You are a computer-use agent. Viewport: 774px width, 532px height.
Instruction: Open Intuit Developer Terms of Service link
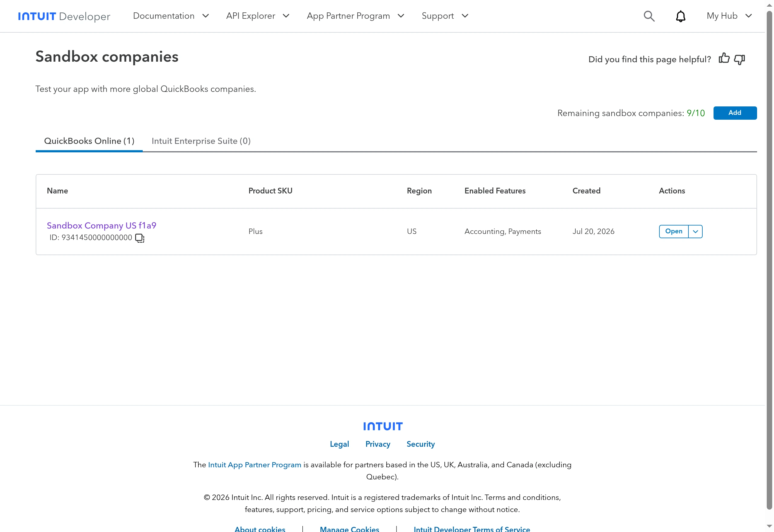[x=471, y=529]
